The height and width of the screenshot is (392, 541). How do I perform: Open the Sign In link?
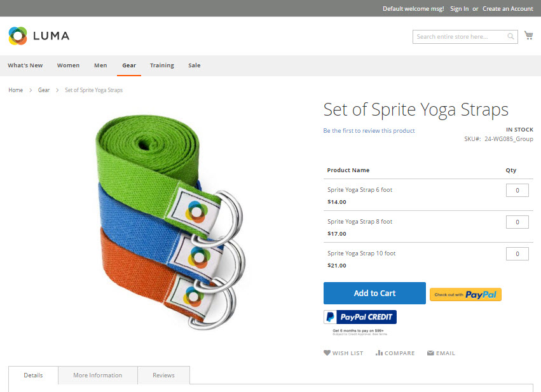[459, 8]
